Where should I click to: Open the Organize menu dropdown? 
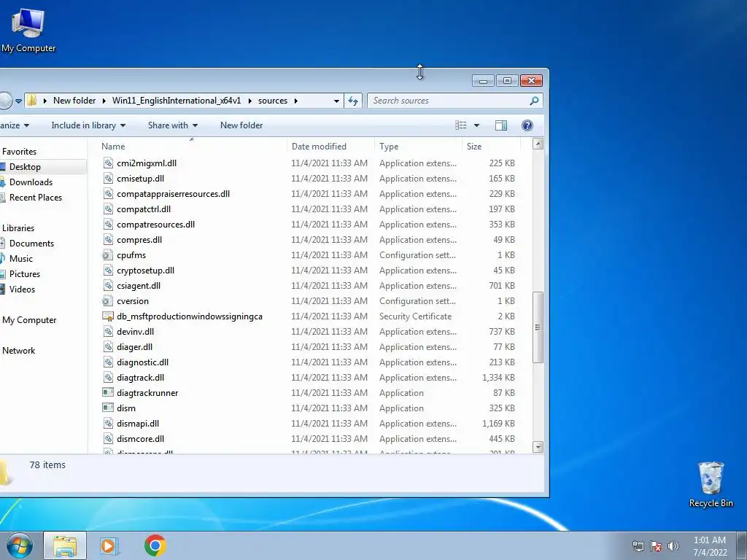tap(15, 125)
